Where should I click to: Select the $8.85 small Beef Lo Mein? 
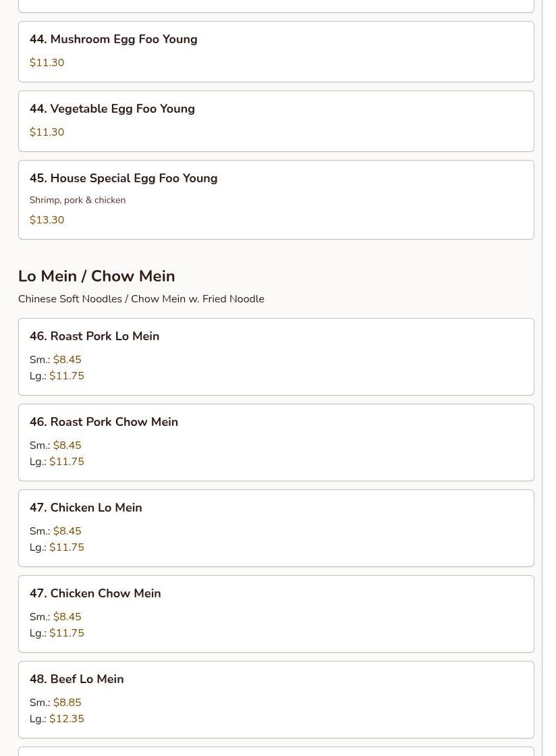coord(67,703)
